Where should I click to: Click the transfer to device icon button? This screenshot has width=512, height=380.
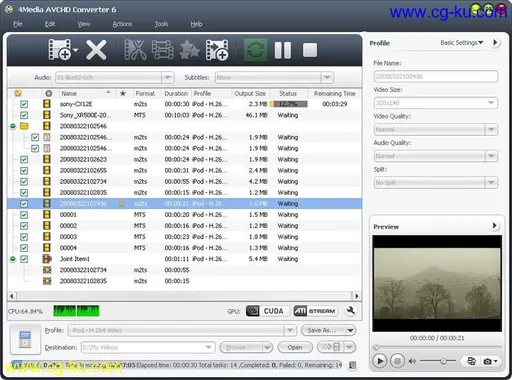(x=331, y=347)
